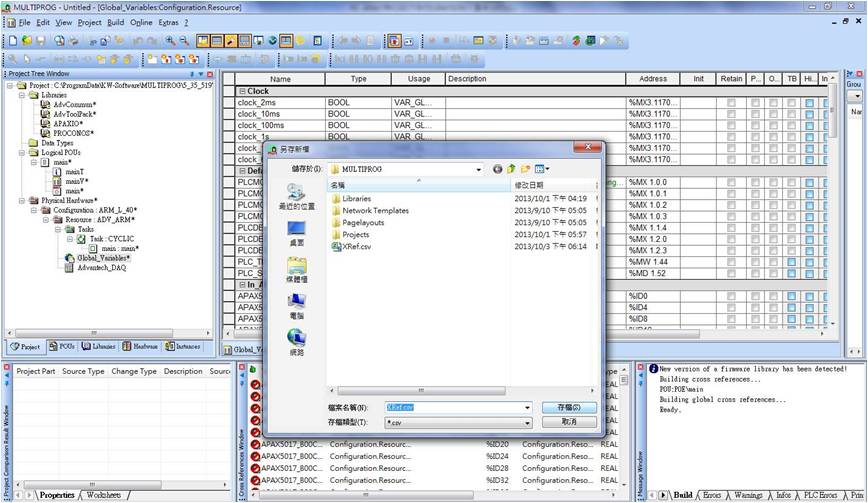Click the globe icon in main toolbar
This screenshot has width=868, height=503.
point(273,41)
